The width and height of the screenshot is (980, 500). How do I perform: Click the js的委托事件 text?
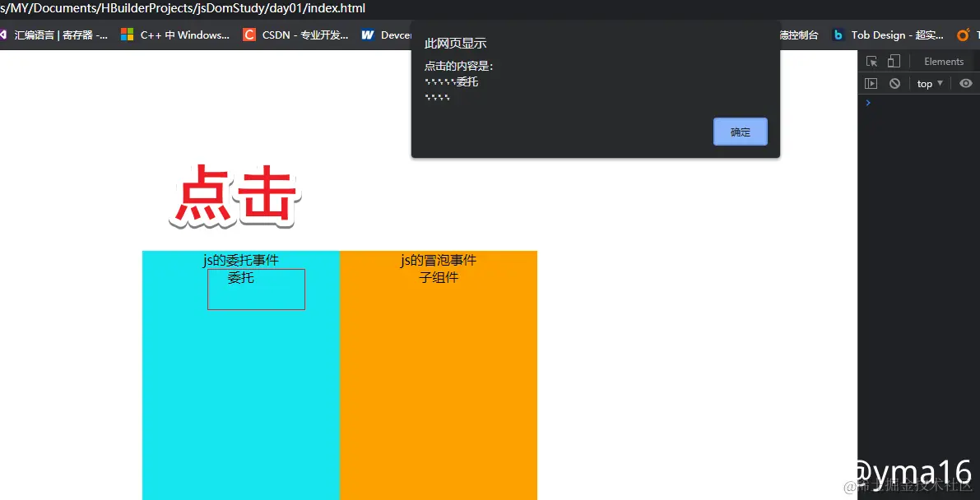coord(240,260)
